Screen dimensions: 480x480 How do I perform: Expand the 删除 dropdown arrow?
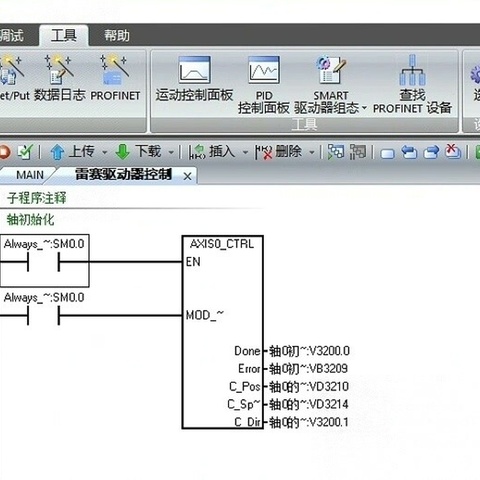coord(312,153)
